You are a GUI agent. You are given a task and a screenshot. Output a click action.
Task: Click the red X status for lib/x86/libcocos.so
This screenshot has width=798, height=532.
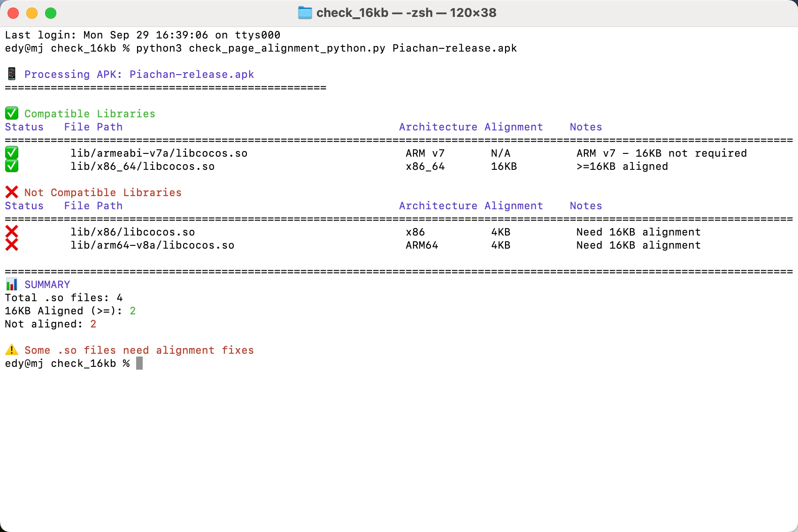click(12, 231)
